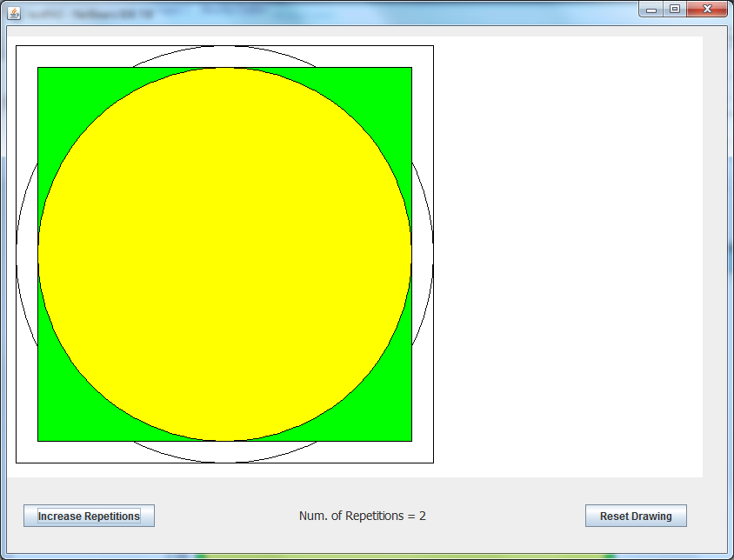Click the center of the yellow circle
Image resolution: width=734 pixels, height=560 pixels.
pos(224,254)
